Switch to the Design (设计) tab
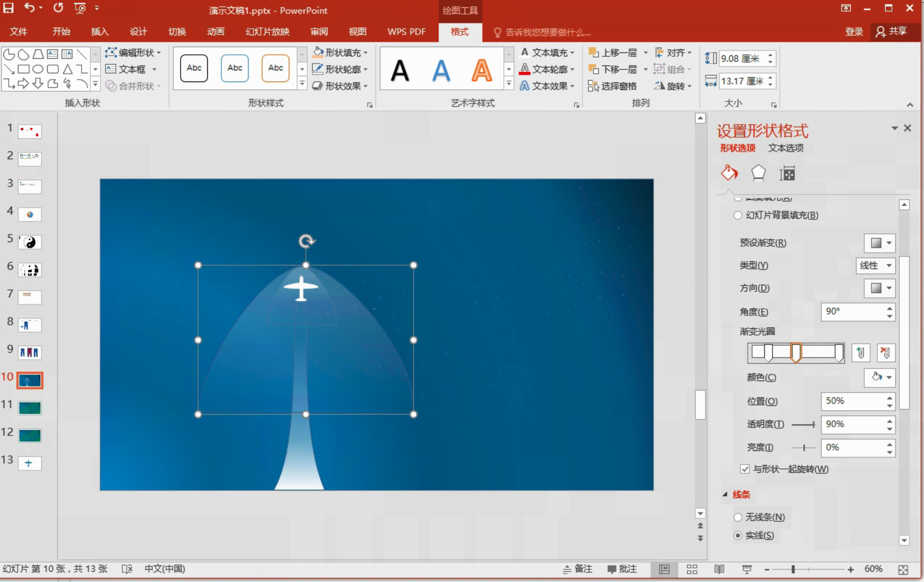The image size is (924, 582). (138, 32)
